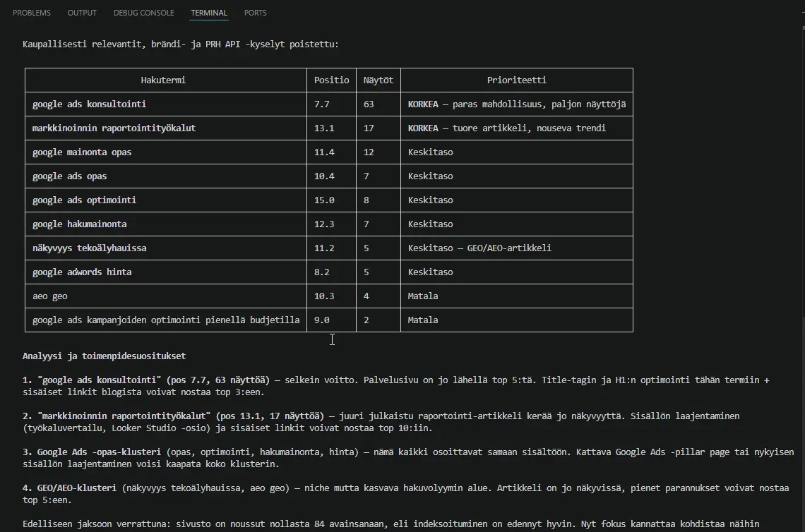Click 'markkinoinnin raportointityökalut' in the table
The image size is (805, 532).
point(114,128)
